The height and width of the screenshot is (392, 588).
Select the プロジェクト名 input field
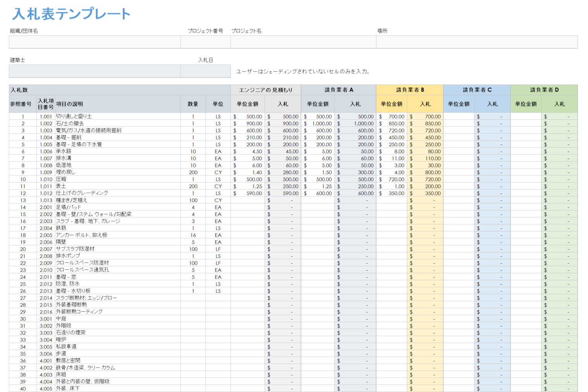[303, 42]
